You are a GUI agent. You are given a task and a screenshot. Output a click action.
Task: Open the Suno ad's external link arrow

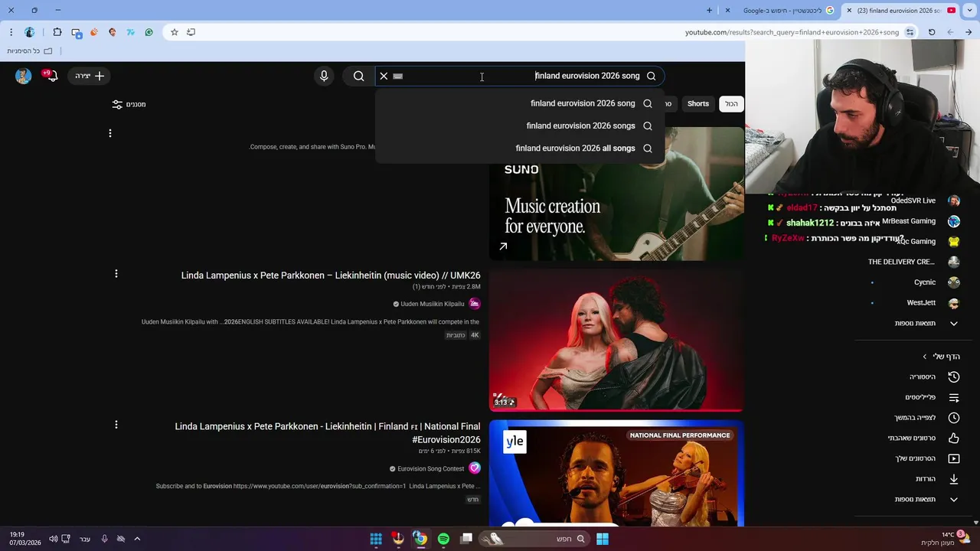coord(503,246)
